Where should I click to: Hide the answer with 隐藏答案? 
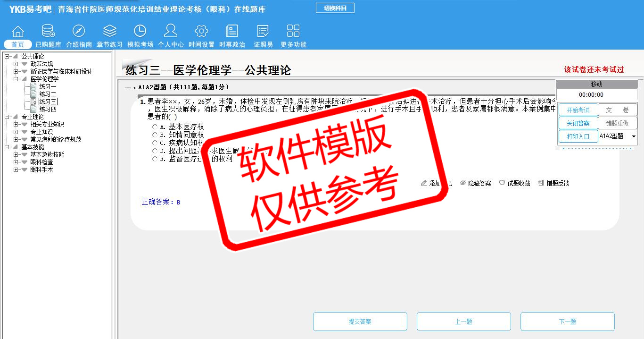tap(475, 183)
